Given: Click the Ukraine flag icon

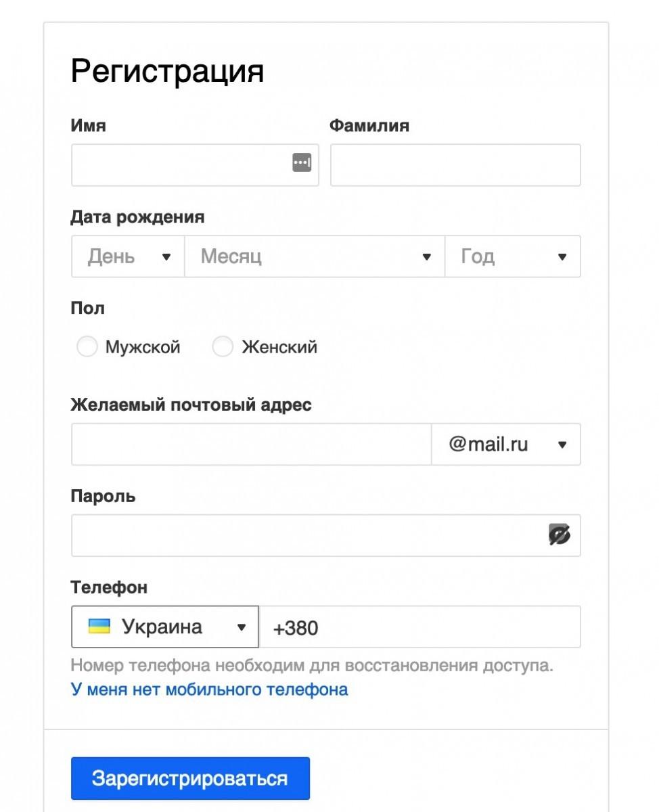Looking at the screenshot, I should (x=99, y=626).
